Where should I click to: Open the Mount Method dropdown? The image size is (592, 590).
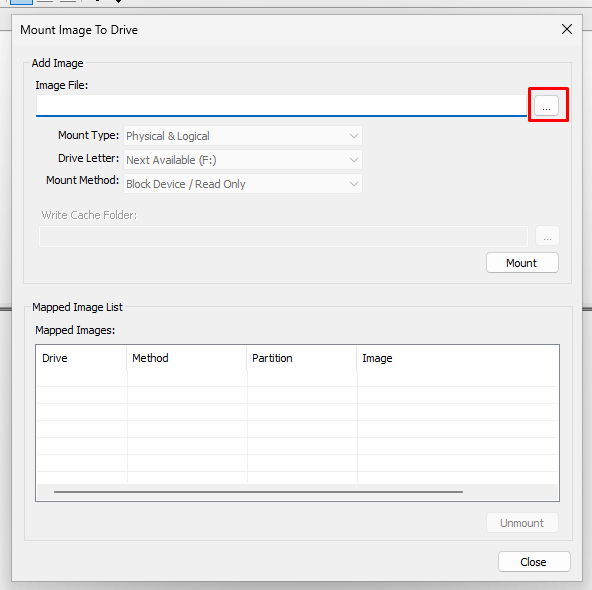pyautogui.click(x=243, y=184)
